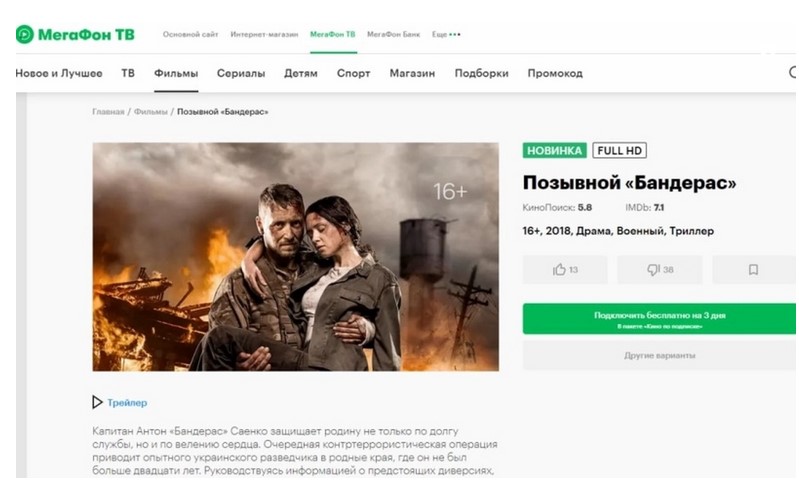The height and width of the screenshot is (483, 799).
Task: Click the movie poster image
Action: (296, 257)
